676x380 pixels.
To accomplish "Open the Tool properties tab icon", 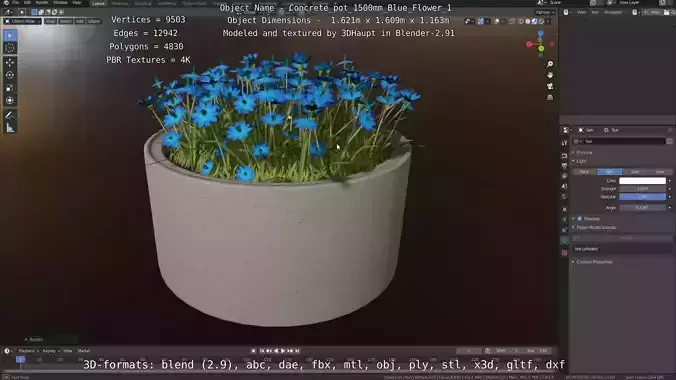I will [564, 143].
